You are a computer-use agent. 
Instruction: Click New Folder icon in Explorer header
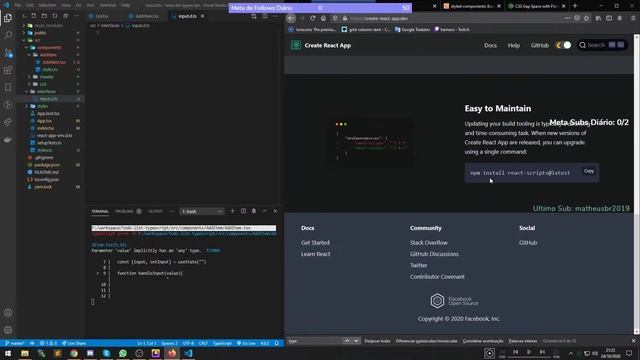44,16
